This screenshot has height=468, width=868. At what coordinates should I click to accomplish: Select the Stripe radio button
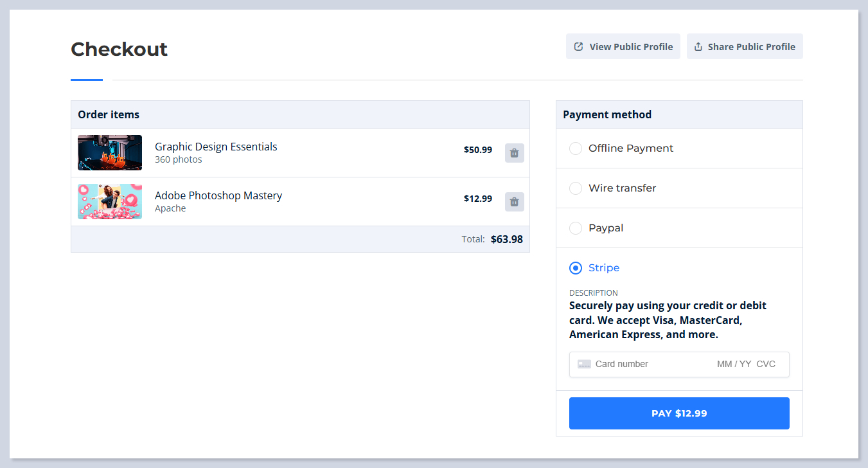[x=576, y=268]
